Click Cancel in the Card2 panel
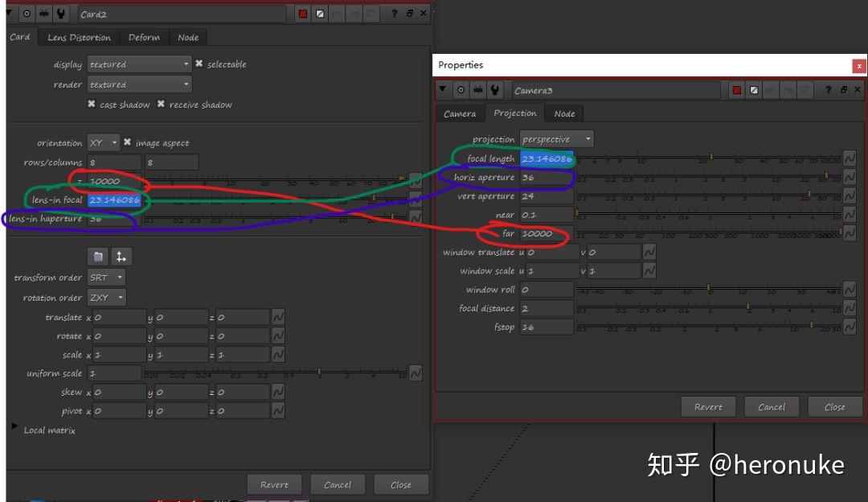 pyautogui.click(x=338, y=484)
